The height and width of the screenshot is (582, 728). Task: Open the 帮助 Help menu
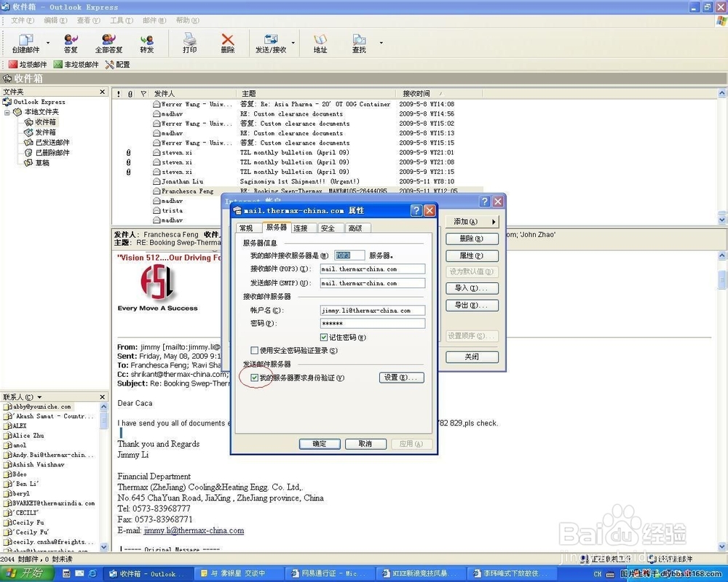[x=187, y=20]
